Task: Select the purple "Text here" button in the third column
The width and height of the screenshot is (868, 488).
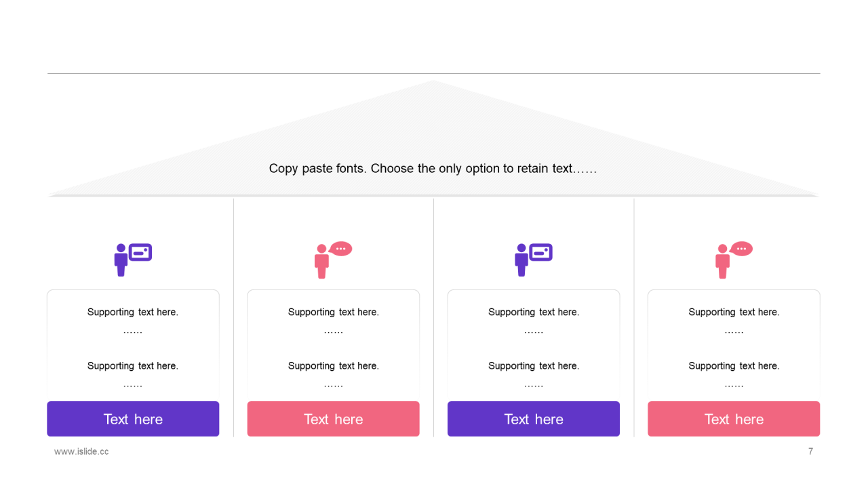Action: pyautogui.click(x=534, y=419)
